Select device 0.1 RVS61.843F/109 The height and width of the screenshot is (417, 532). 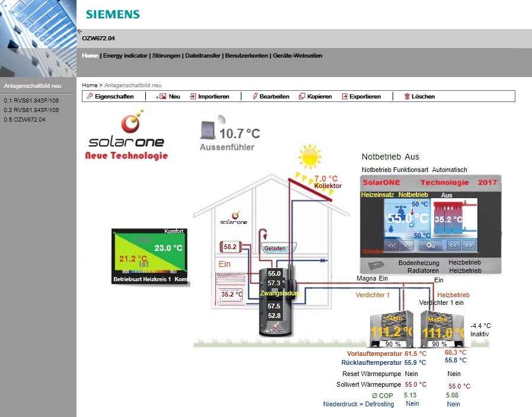(x=31, y=100)
